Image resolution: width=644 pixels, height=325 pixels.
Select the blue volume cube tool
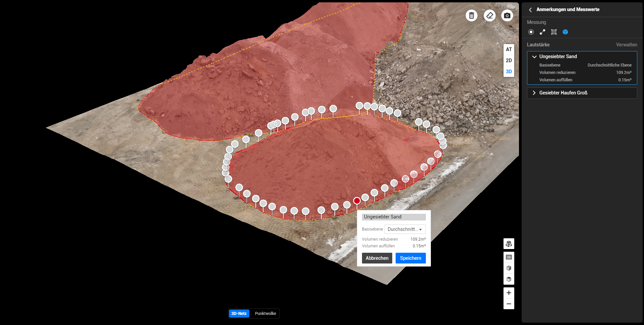[565, 32]
